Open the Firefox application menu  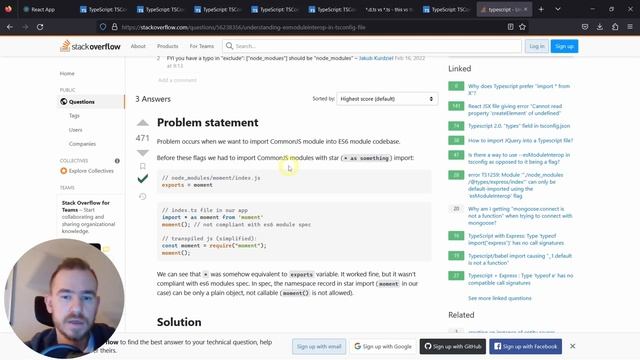(x=630, y=27)
